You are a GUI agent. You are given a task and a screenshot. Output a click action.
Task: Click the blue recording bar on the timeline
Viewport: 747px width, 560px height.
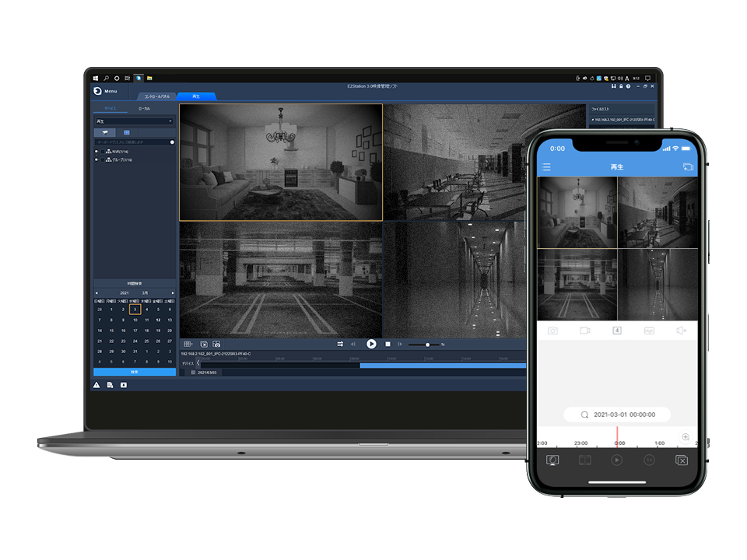443,366
